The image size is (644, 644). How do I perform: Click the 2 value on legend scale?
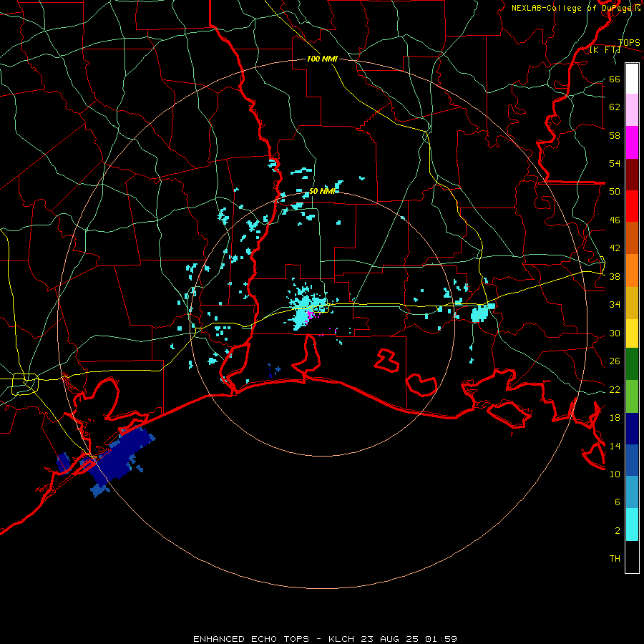point(618,531)
